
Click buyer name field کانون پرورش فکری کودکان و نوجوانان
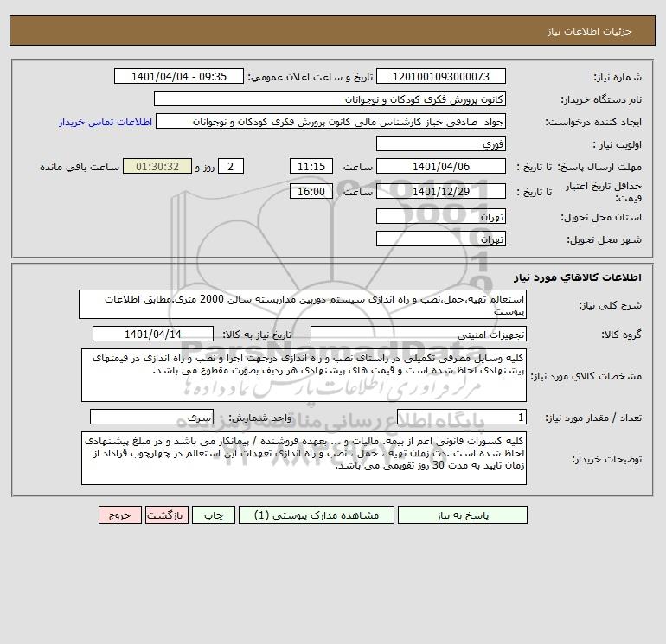[330, 99]
